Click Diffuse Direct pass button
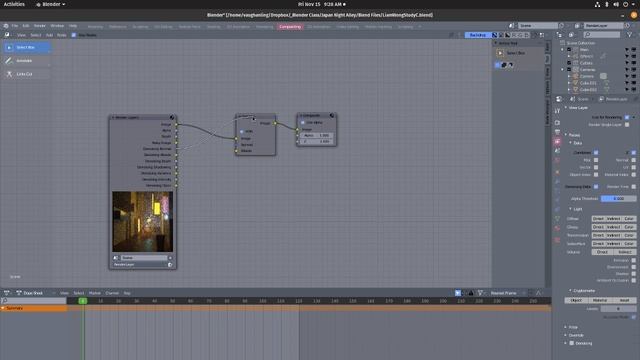Screen dimensions: 640x360 pos(598,219)
